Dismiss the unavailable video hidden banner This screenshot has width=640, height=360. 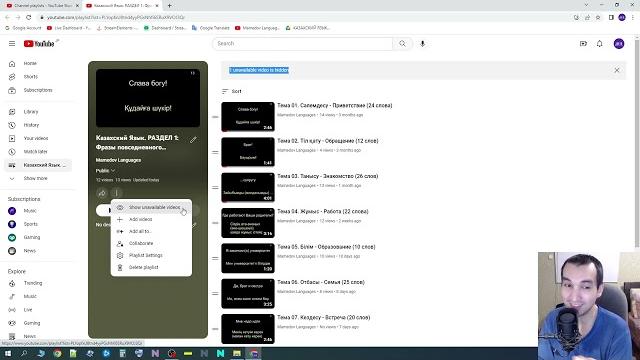click(x=617, y=70)
